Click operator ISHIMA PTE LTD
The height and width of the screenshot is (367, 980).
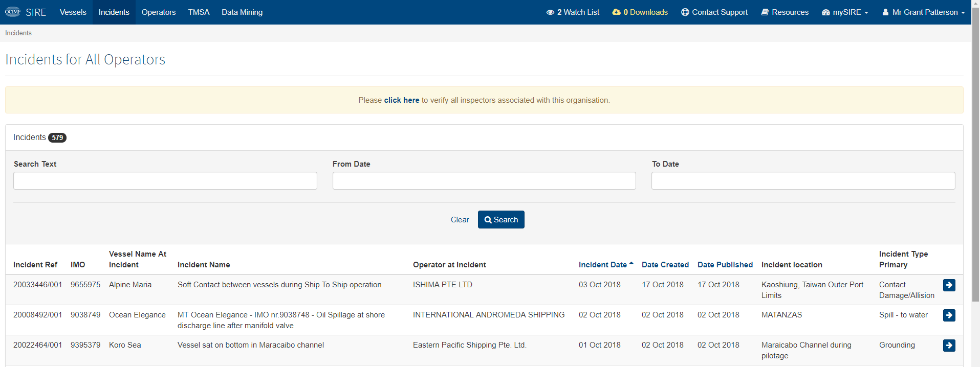click(x=443, y=285)
